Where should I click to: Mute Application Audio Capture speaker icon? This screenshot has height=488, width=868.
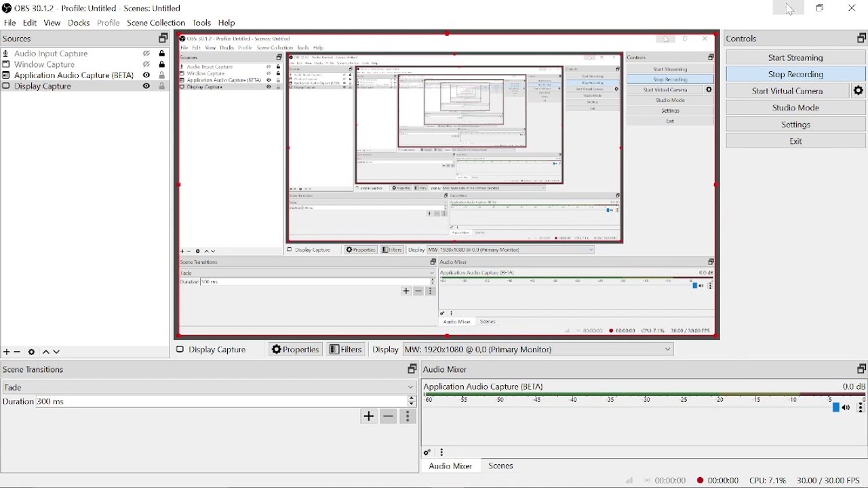point(846,408)
